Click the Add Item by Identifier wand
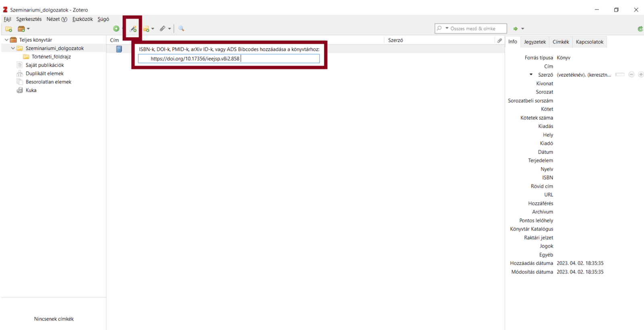 pyautogui.click(x=133, y=29)
